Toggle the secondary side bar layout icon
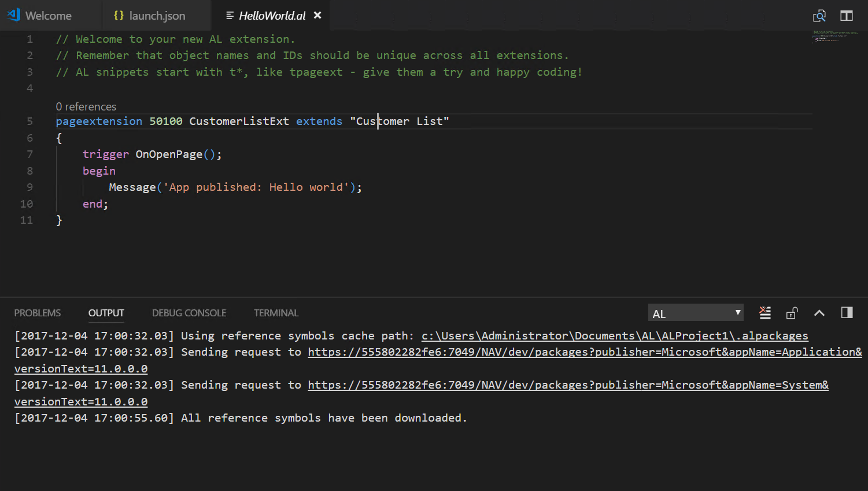868x491 pixels. (x=846, y=312)
